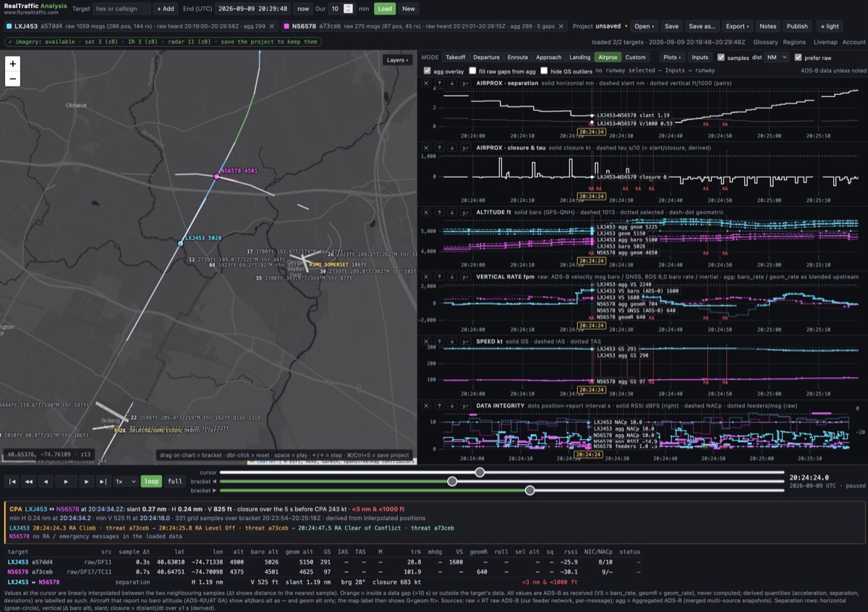Viewport: 868px width, 612px height.
Task: Open the Notes button
Action: pyautogui.click(x=768, y=26)
